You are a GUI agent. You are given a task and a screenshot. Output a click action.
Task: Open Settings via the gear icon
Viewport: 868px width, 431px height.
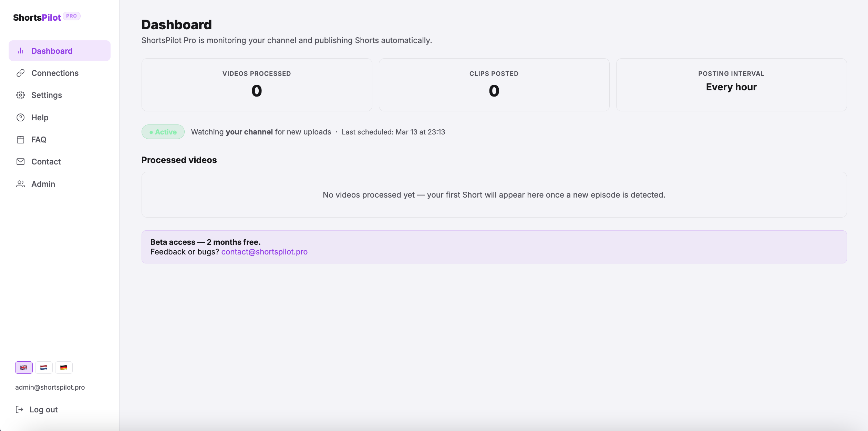[20, 95]
